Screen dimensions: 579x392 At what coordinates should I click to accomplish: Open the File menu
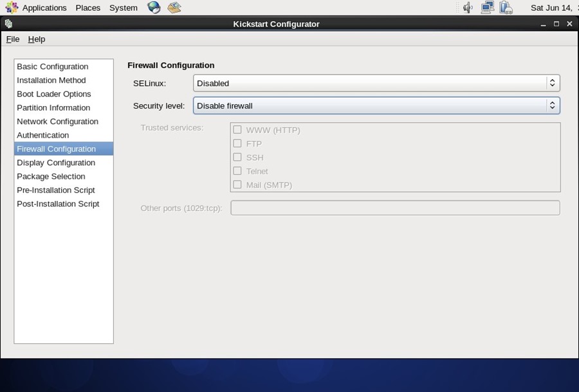pos(12,39)
